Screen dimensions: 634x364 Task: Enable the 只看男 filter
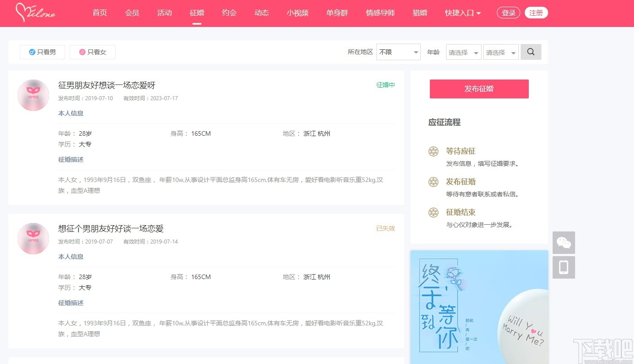42,52
